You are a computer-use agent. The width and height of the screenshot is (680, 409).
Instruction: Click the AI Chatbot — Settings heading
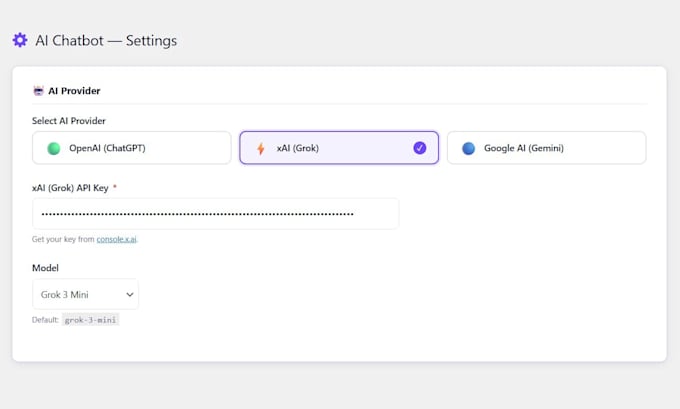click(x=106, y=40)
